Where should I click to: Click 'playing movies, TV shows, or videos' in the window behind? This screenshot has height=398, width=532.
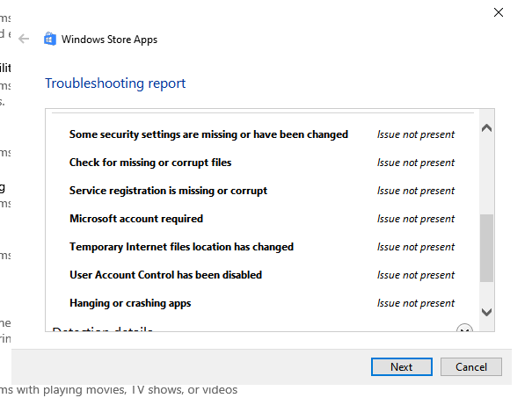click(x=140, y=390)
